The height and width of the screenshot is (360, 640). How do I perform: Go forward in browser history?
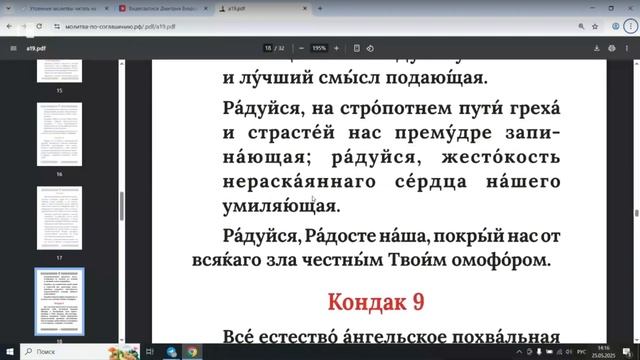(x=24, y=26)
